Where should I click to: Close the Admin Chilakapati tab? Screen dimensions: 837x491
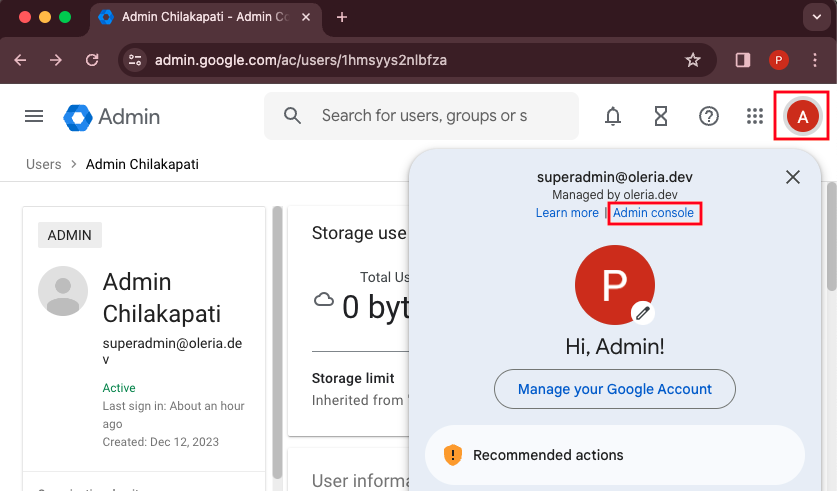click(x=306, y=17)
